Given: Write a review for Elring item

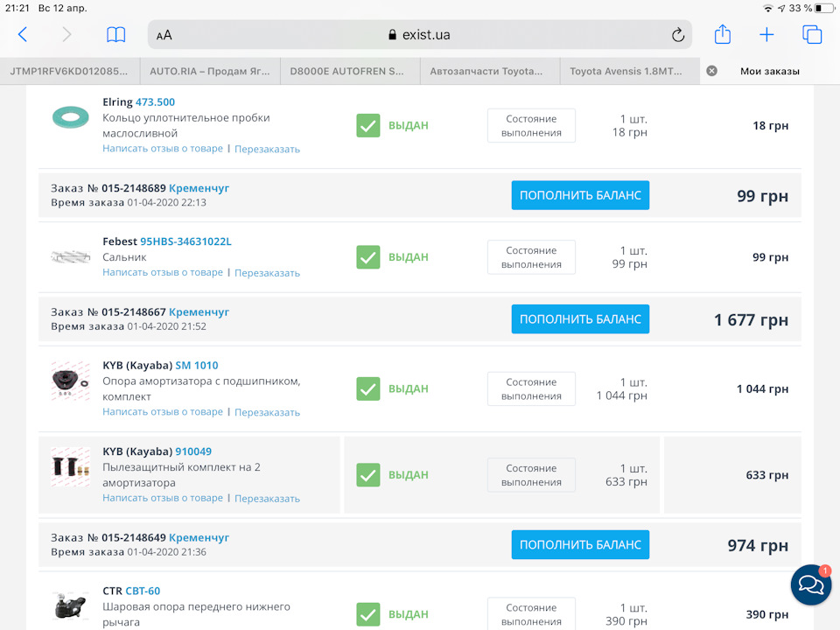Looking at the screenshot, I should (x=163, y=149).
